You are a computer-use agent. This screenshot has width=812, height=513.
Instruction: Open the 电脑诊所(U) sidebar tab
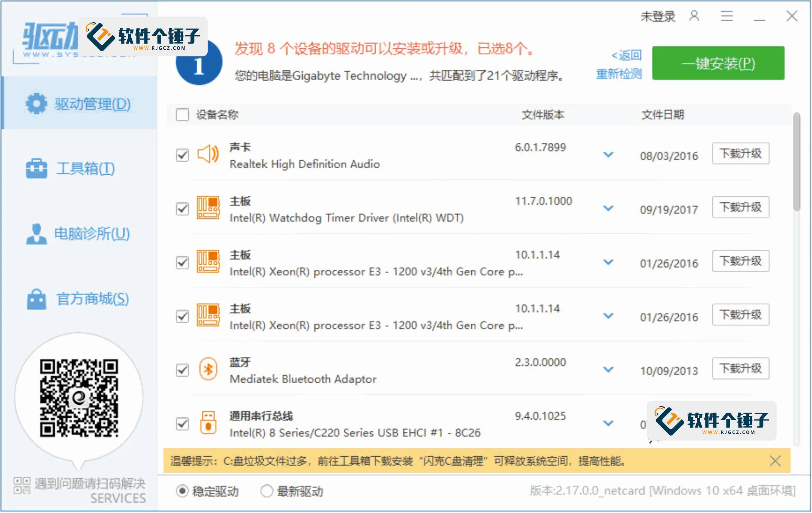pos(79,234)
